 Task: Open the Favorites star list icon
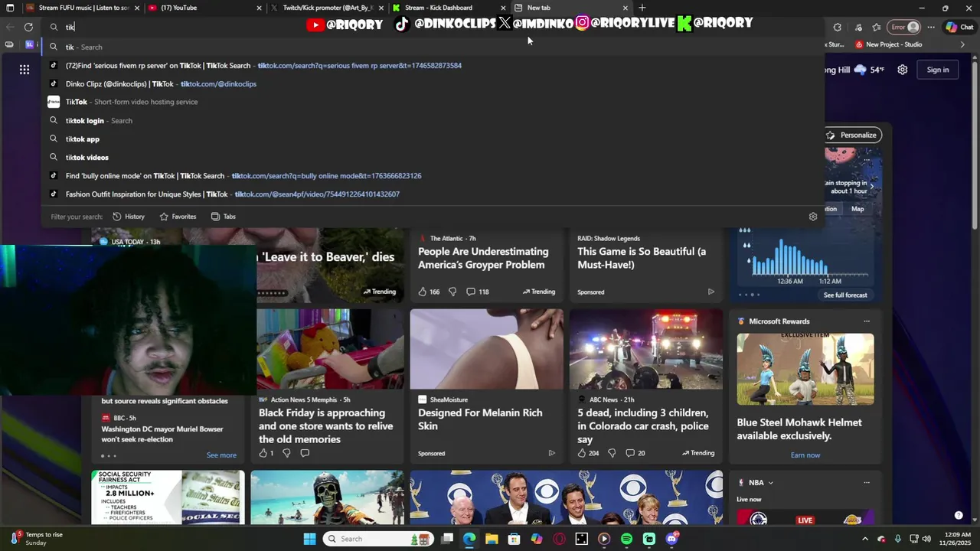(877, 27)
